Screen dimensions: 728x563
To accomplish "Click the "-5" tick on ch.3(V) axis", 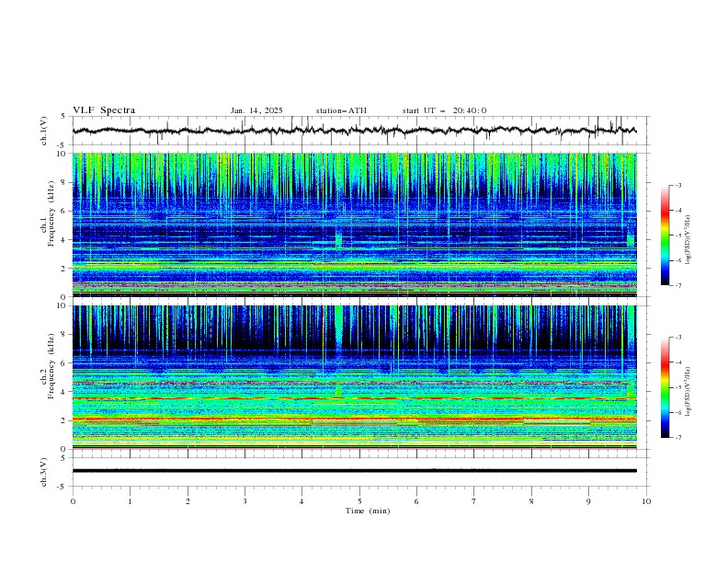I will point(63,487).
